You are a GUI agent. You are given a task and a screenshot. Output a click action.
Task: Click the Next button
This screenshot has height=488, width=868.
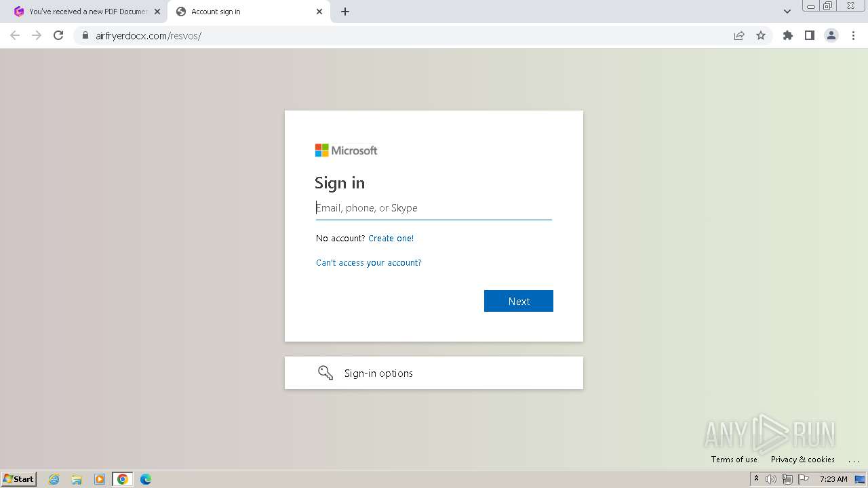(x=519, y=301)
